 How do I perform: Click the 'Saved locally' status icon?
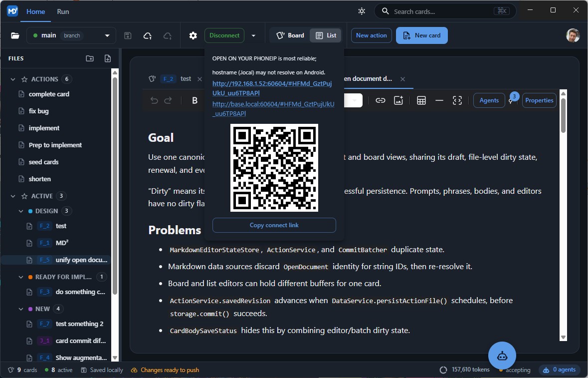84,370
